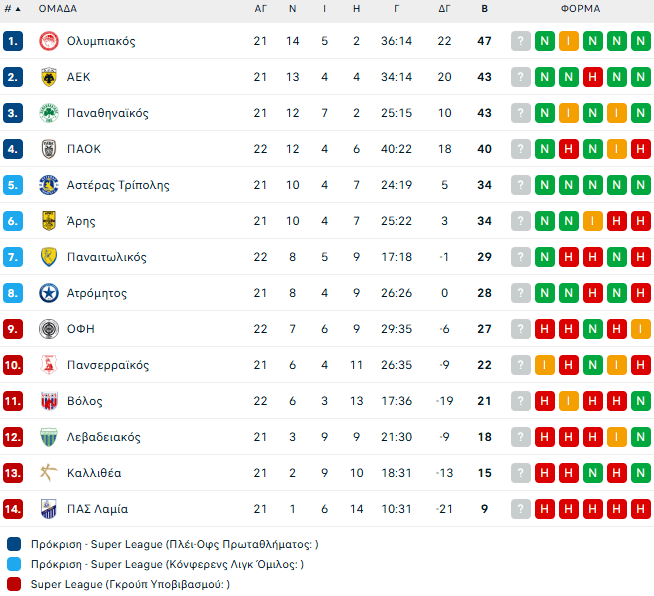Click the Καλλιθέα team logo
The height and width of the screenshot is (596, 654).
pyautogui.click(x=48, y=473)
